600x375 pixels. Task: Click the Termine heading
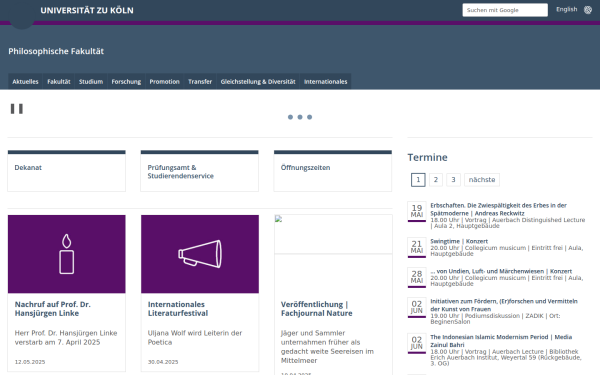point(427,157)
